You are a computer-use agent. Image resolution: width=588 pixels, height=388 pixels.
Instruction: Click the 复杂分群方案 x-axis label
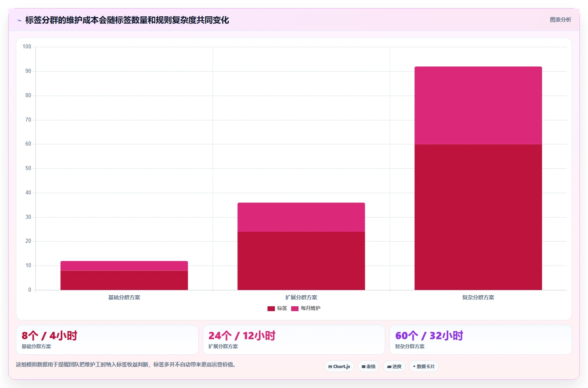(x=478, y=297)
